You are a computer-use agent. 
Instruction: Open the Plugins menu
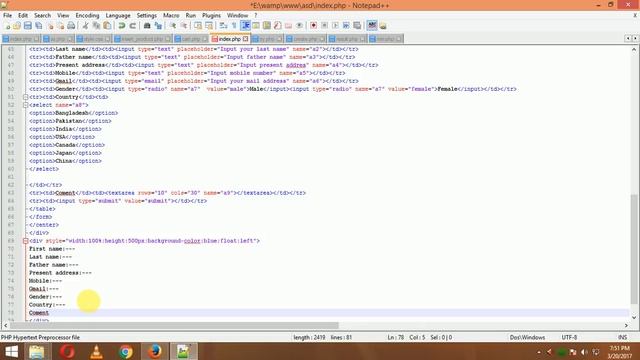coord(211,16)
